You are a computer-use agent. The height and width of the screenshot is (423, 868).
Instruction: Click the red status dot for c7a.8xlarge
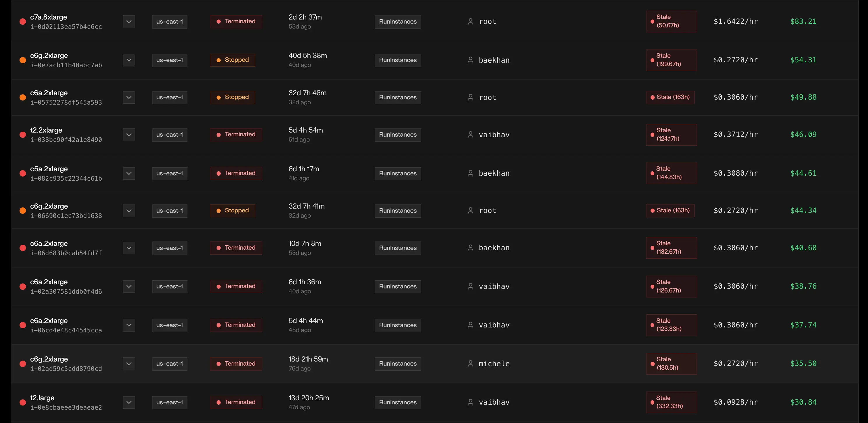tap(22, 22)
